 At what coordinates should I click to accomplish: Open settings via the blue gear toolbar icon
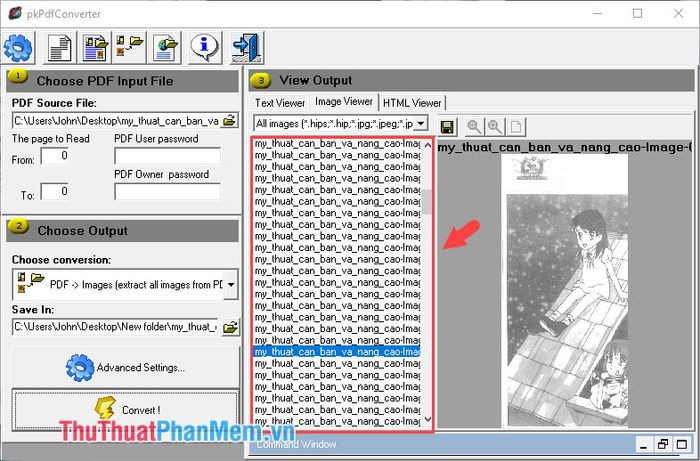click(18, 47)
